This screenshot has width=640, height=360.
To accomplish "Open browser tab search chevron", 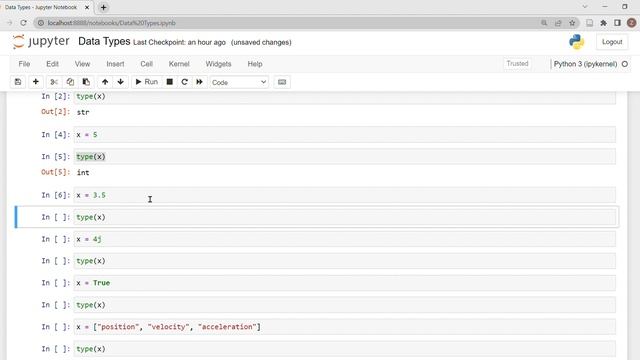I will [x=584, y=7].
